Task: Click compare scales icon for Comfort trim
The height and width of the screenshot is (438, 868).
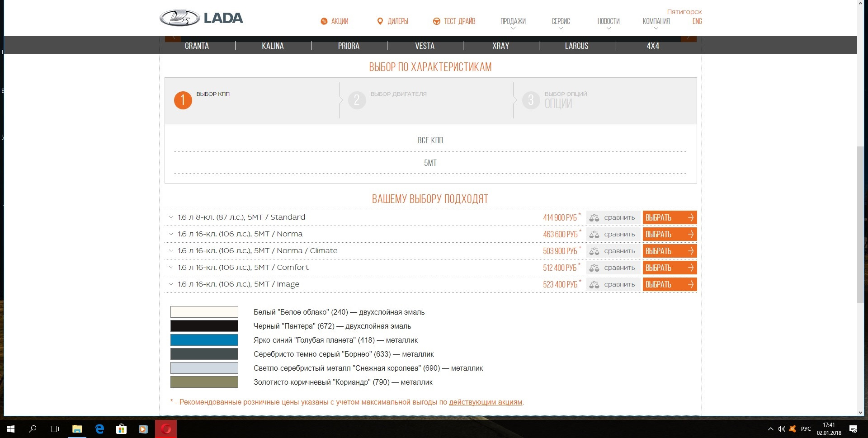Action: point(594,268)
